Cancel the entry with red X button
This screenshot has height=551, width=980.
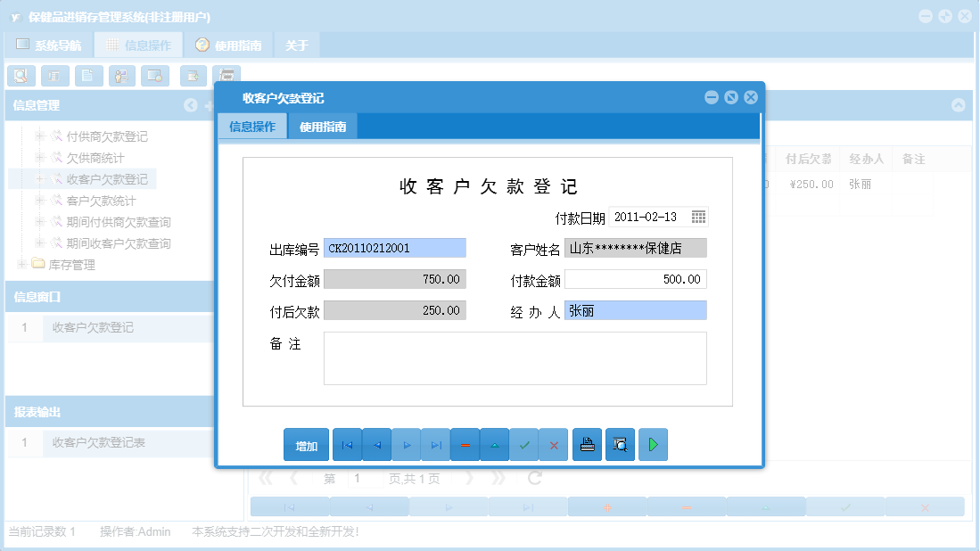click(x=554, y=444)
